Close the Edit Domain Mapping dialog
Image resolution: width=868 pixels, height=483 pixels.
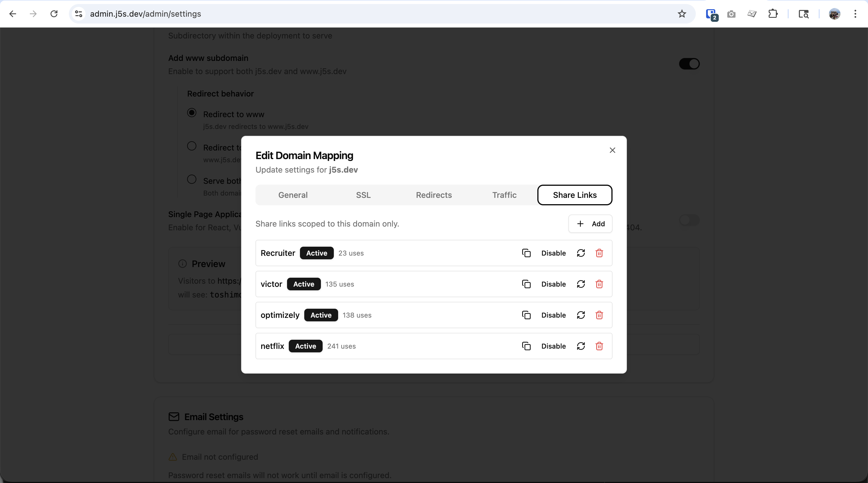pos(612,150)
